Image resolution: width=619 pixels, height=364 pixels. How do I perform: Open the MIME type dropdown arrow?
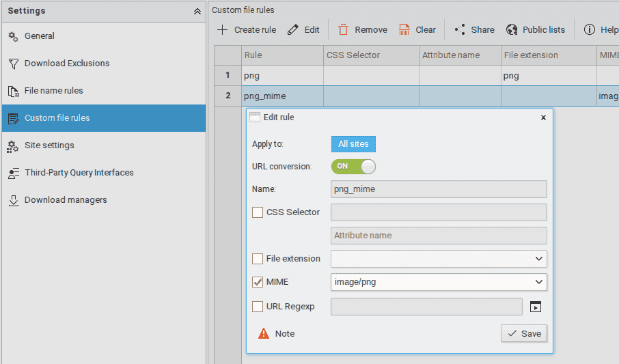coord(539,282)
